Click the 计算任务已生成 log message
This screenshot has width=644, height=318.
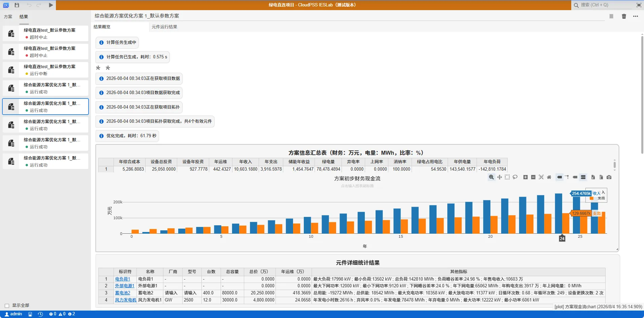133,57
